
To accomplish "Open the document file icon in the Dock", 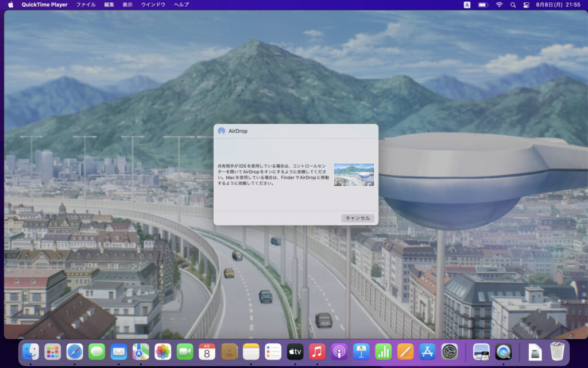I will 535,352.
